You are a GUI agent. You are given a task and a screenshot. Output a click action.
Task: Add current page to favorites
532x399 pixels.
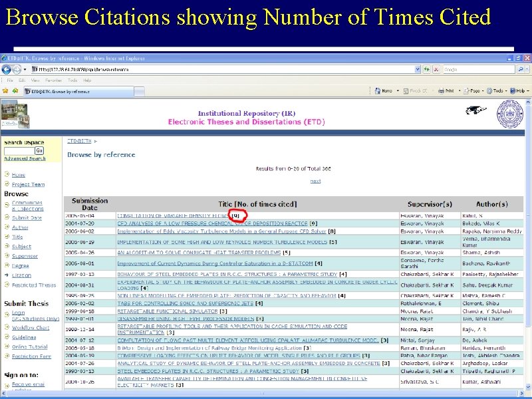click(x=15, y=90)
